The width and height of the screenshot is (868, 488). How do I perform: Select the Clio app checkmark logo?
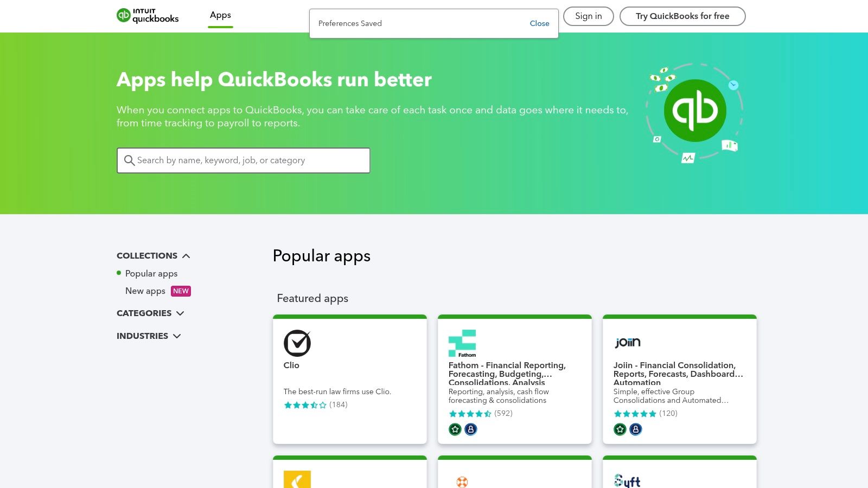click(297, 343)
